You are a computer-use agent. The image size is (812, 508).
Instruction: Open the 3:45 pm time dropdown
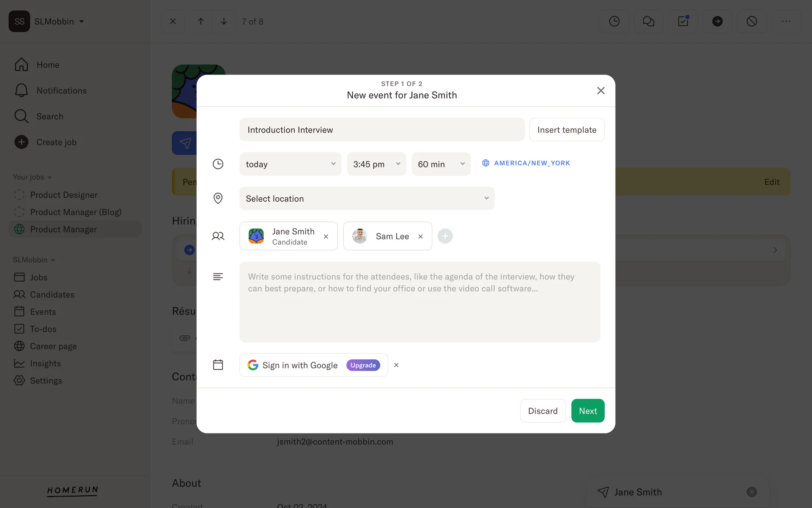point(376,164)
